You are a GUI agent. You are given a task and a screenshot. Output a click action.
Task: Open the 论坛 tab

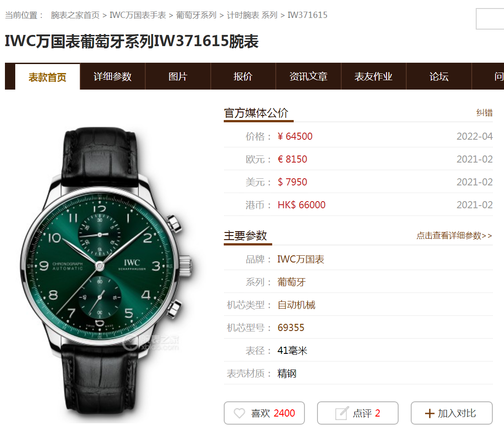439,77
